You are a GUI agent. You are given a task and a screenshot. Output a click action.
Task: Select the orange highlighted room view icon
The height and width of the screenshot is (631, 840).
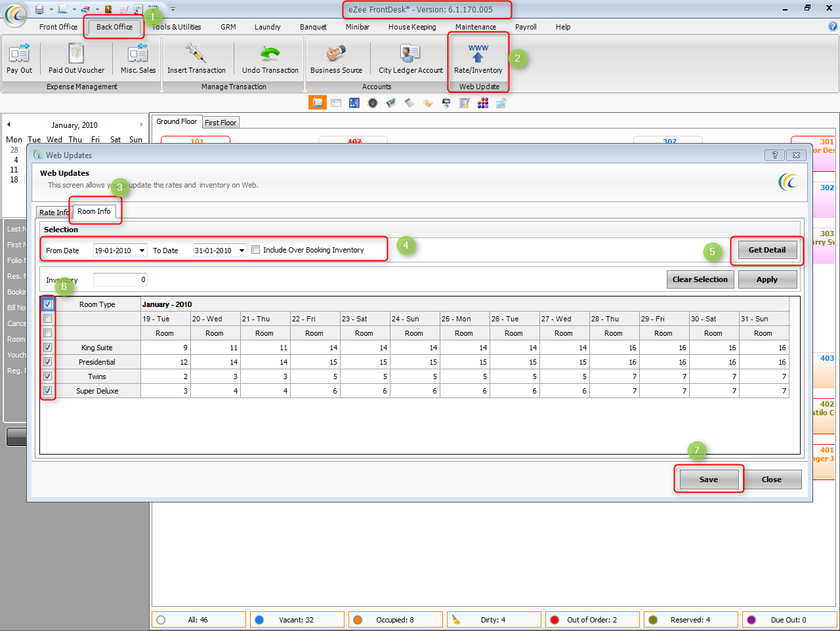tap(318, 102)
